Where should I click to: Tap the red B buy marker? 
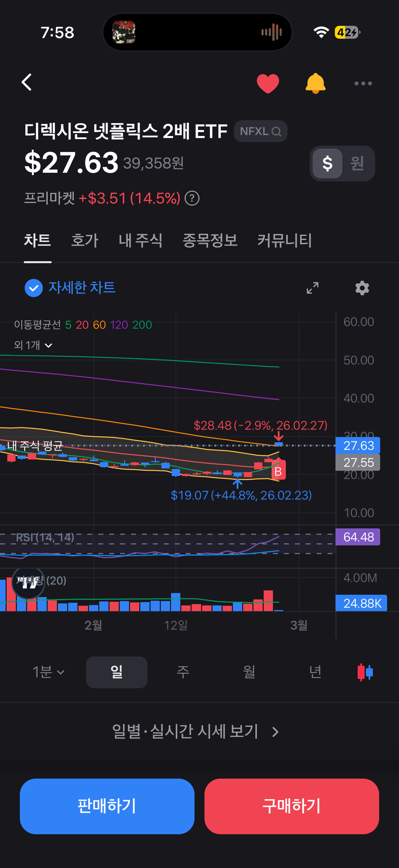tap(279, 471)
